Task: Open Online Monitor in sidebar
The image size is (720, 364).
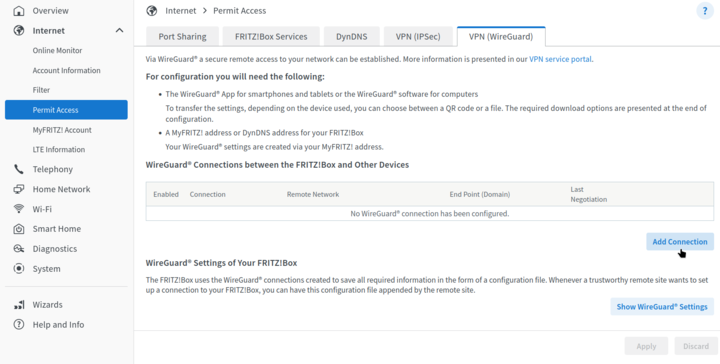Action: point(57,50)
